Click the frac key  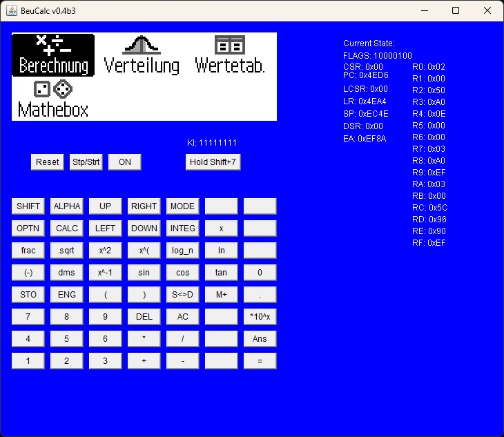(28, 251)
